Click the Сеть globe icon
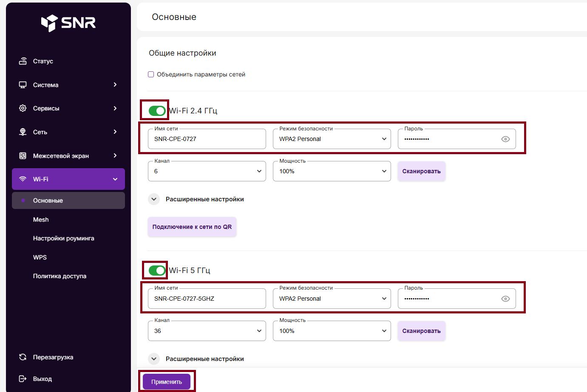The height and width of the screenshot is (392, 587). [23, 132]
